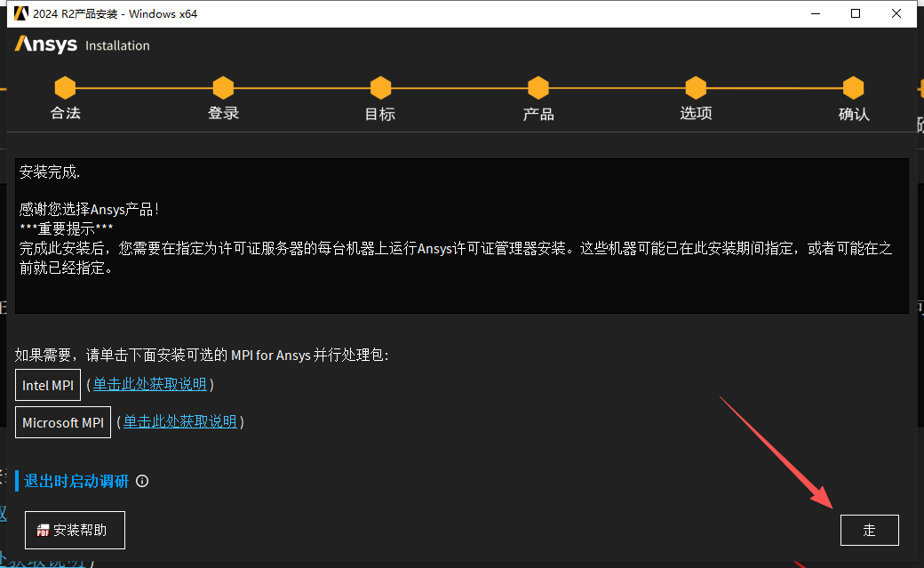Click the Intel MPI install button
The image size is (924, 568).
coord(47,385)
